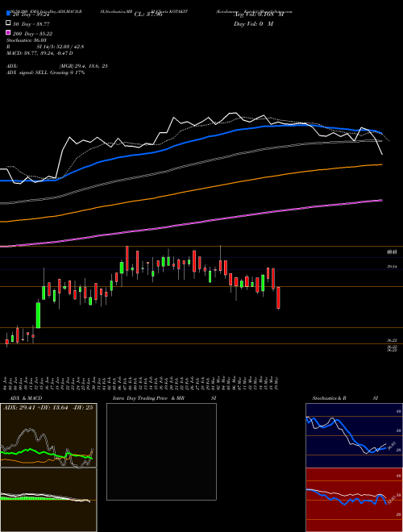The width and height of the screenshot is (403, 532).
Task: Click the last red candlestick on 19 Mar
Action: tap(279, 298)
